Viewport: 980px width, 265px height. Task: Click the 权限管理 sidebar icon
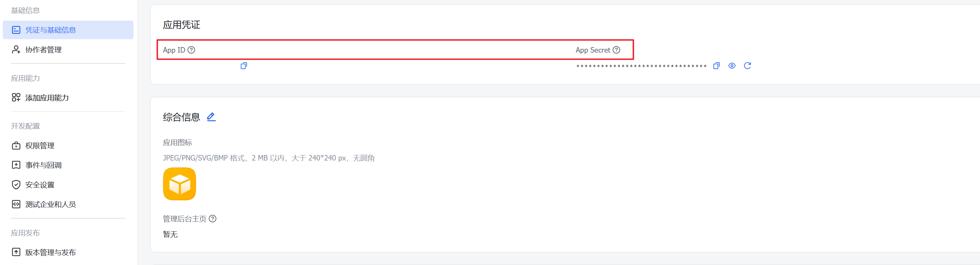(x=16, y=146)
